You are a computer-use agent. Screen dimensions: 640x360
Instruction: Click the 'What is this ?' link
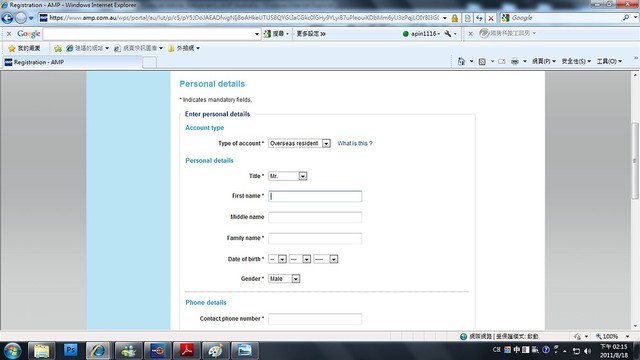coord(355,143)
